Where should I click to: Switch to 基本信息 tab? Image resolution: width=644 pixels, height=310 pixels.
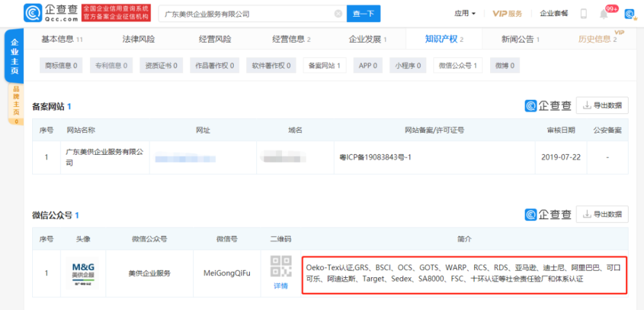(x=62, y=39)
